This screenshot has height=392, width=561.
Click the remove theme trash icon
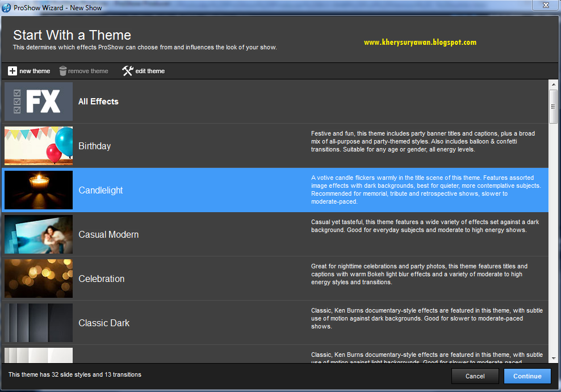click(63, 71)
